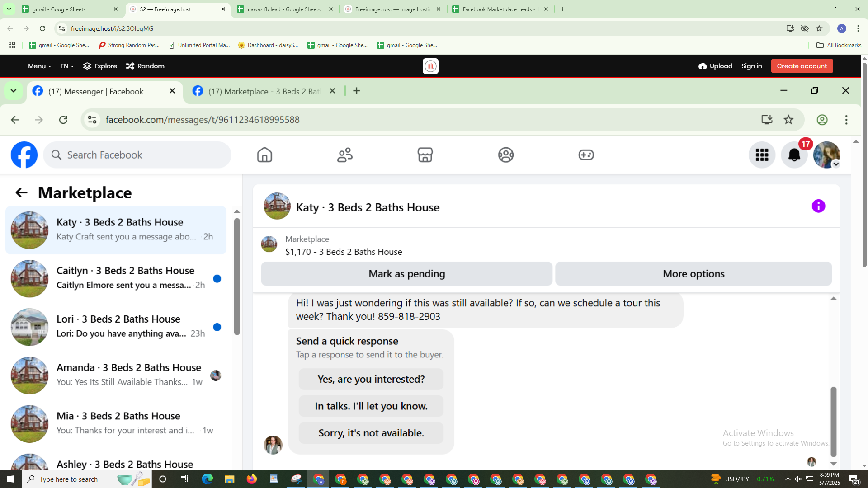This screenshot has width=868, height=488.
Task: Open the Facebook apps grid menu
Action: (762, 155)
